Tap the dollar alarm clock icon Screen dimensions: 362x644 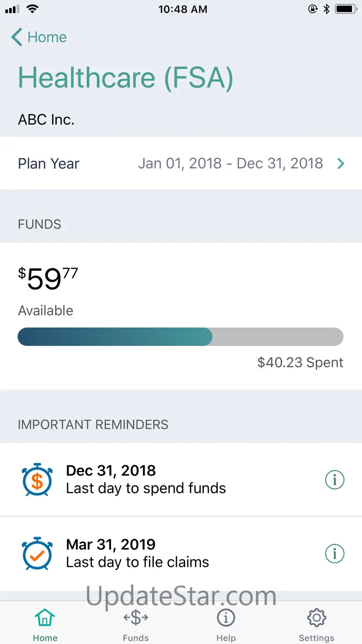click(x=37, y=479)
